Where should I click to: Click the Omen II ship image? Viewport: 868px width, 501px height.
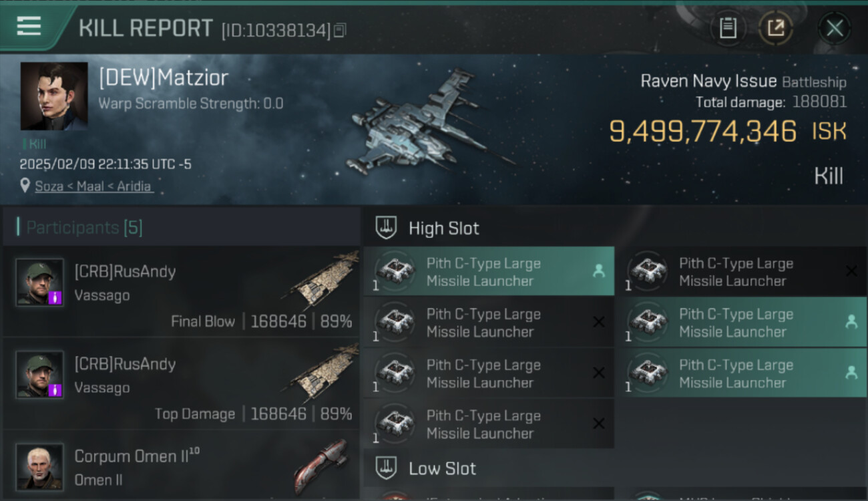[321, 466]
